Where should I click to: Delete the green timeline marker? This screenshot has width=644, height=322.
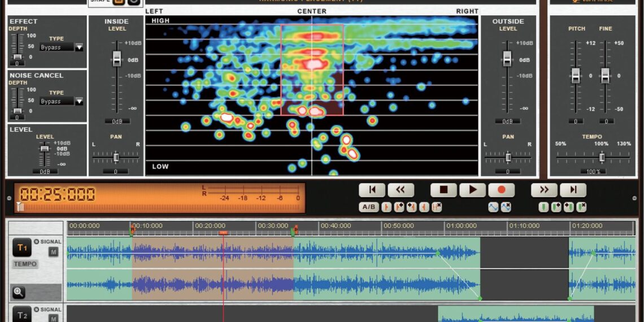(581, 207)
